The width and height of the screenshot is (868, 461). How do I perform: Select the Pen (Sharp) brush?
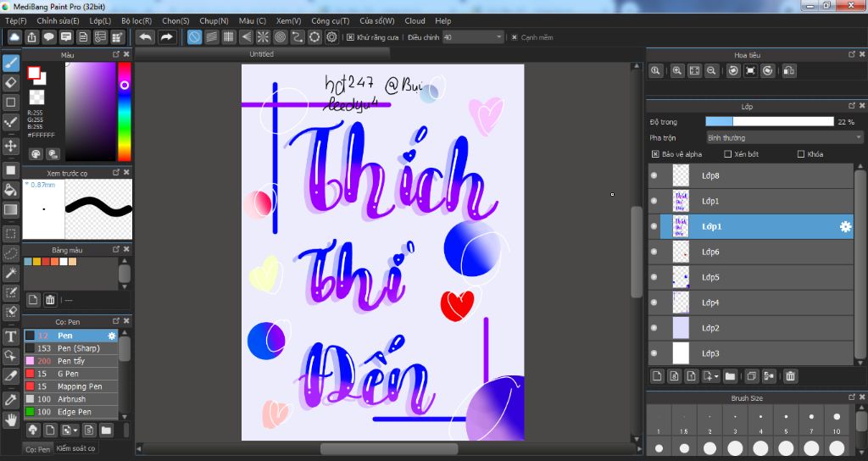[70, 348]
